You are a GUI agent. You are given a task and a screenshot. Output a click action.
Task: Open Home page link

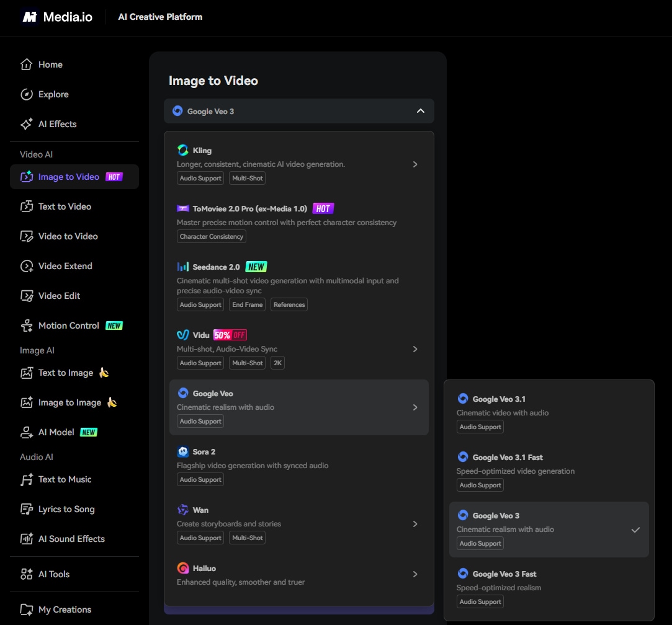(51, 64)
